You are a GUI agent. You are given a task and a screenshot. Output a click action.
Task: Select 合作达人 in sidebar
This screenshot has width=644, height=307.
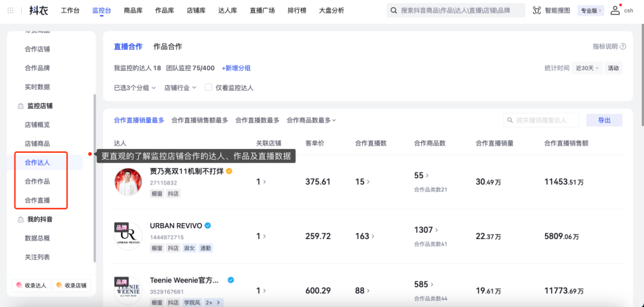[38, 162]
